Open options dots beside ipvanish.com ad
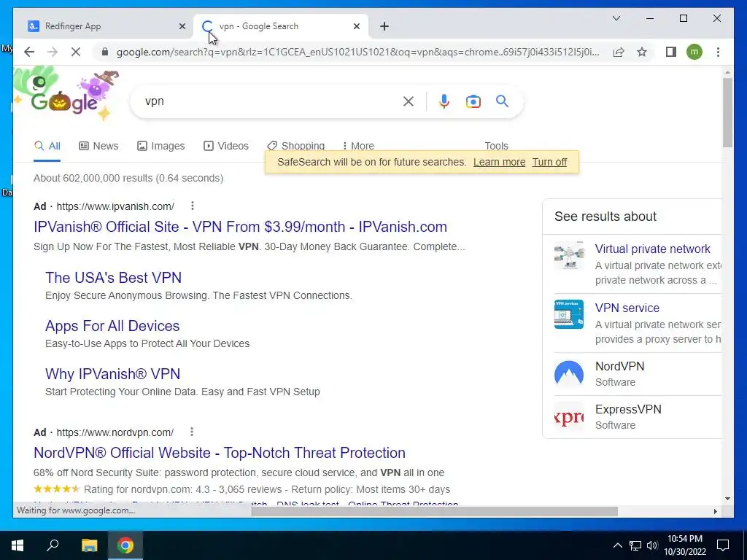 coord(193,206)
